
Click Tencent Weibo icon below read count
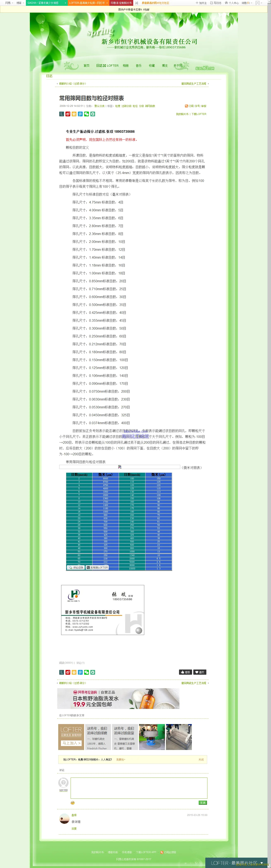(x=80, y=672)
